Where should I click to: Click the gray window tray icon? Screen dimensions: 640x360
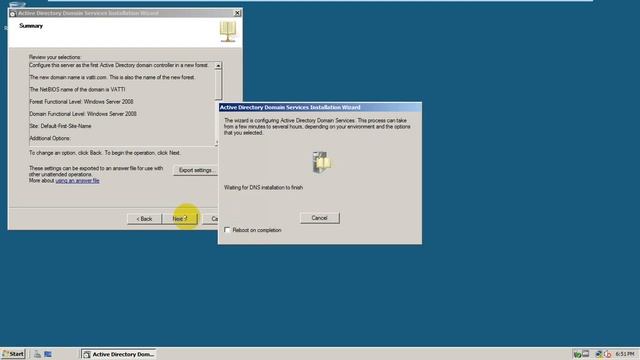point(586,354)
